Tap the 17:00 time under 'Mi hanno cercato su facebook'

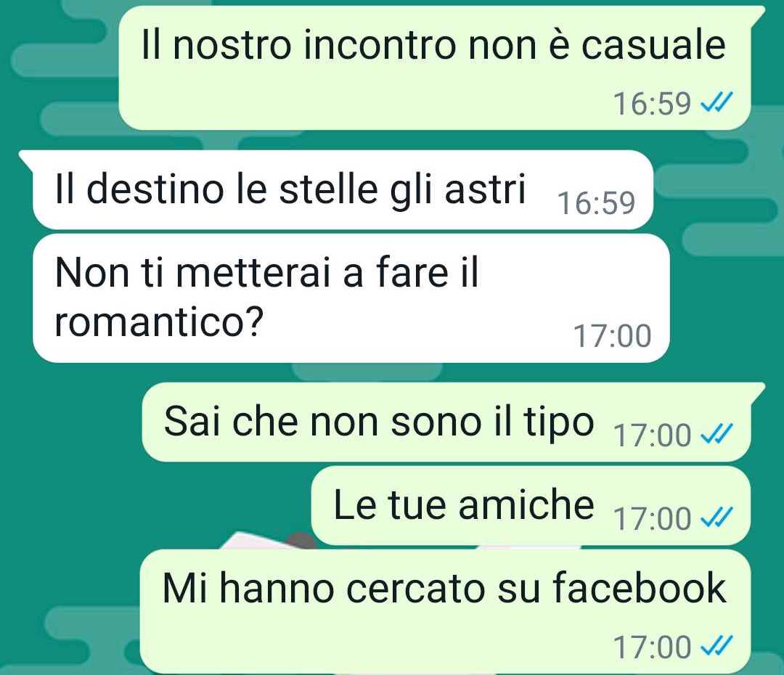pos(652,647)
